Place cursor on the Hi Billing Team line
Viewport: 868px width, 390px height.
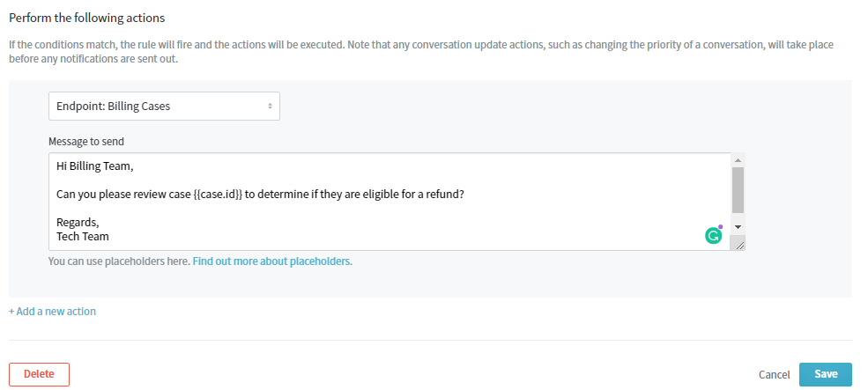click(x=94, y=166)
